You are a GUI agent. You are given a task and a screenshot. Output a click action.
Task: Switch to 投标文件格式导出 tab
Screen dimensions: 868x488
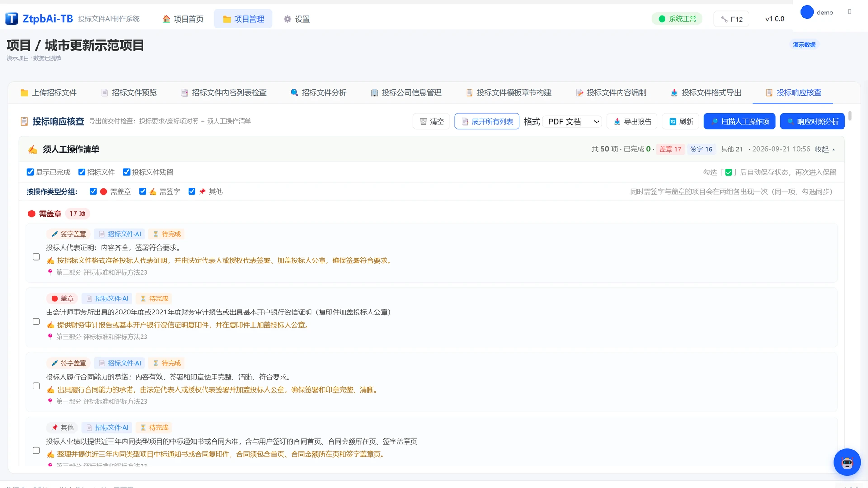click(x=706, y=93)
